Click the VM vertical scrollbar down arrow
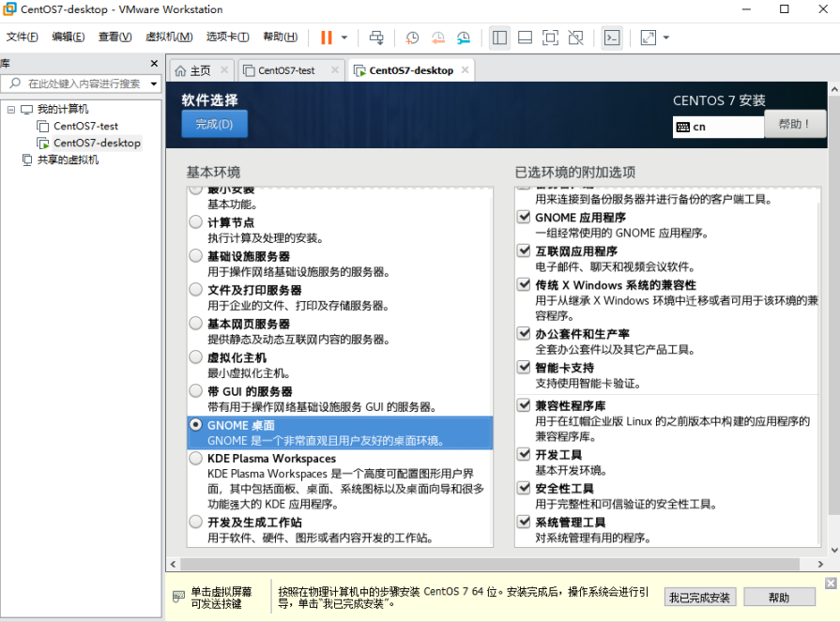Viewport: 840px width, 622px height. [834, 551]
